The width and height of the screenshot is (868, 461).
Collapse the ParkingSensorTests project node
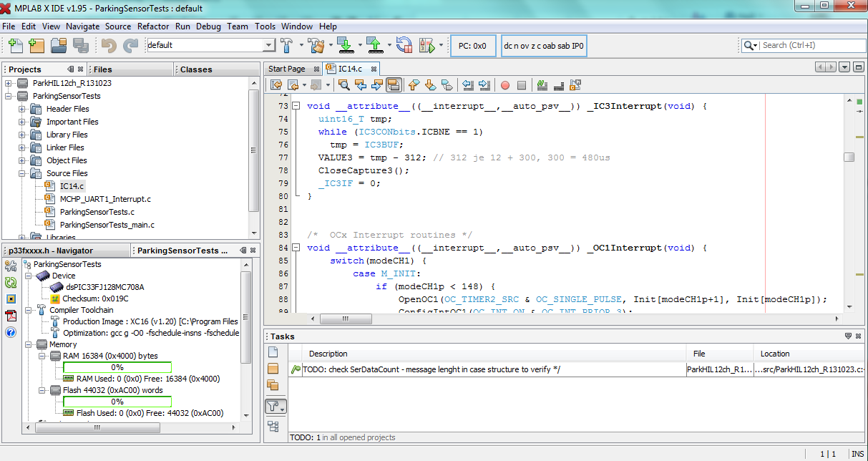pyautogui.click(x=9, y=96)
